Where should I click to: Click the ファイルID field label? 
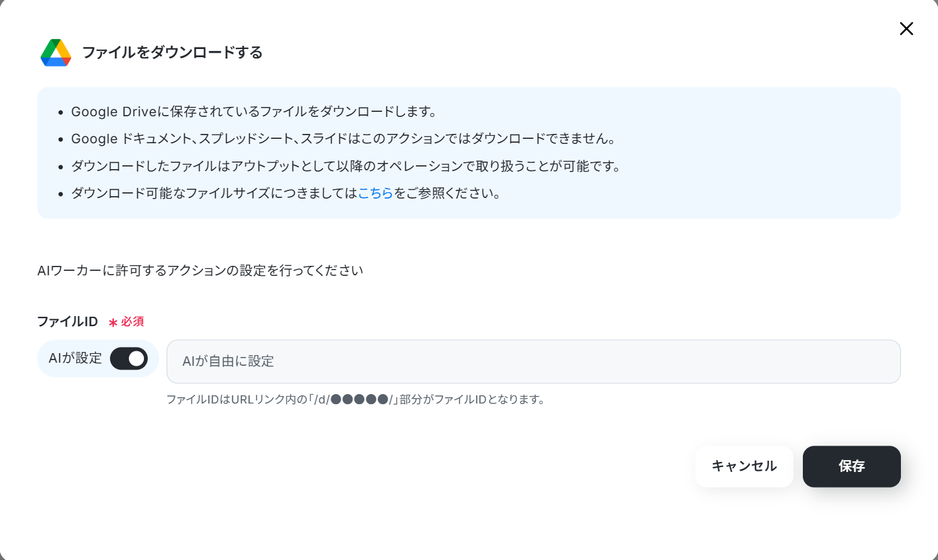click(x=67, y=322)
